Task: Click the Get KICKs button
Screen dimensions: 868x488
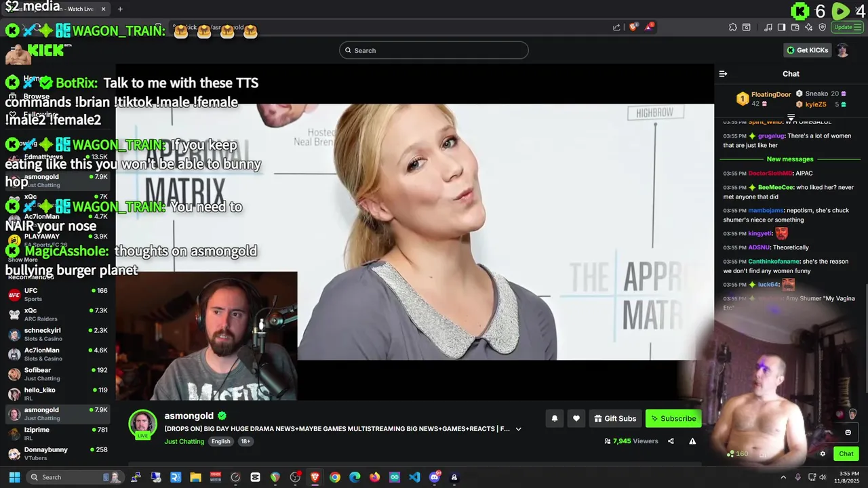Action: 807,50
